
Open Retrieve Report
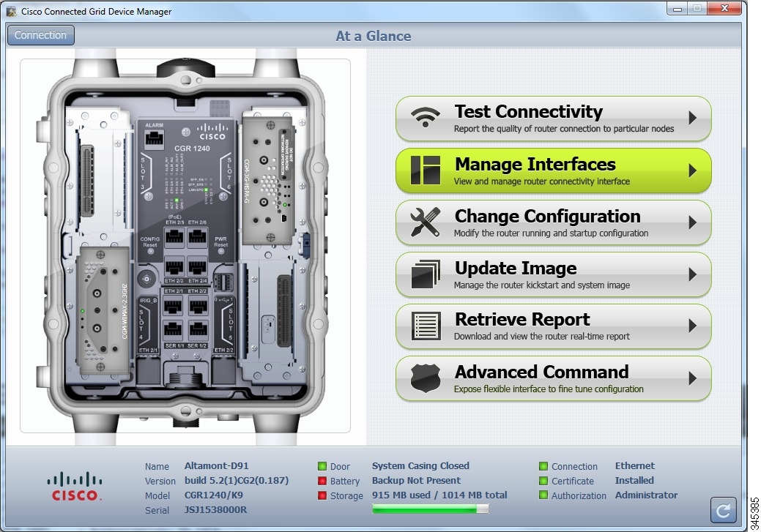tap(553, 326)
